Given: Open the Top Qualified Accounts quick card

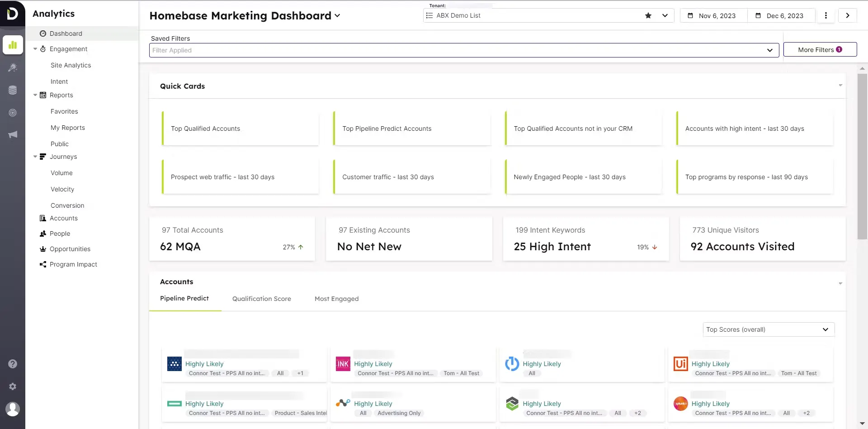Looking at the screenshot, I should pyautogui.click(x=240, y=129).
